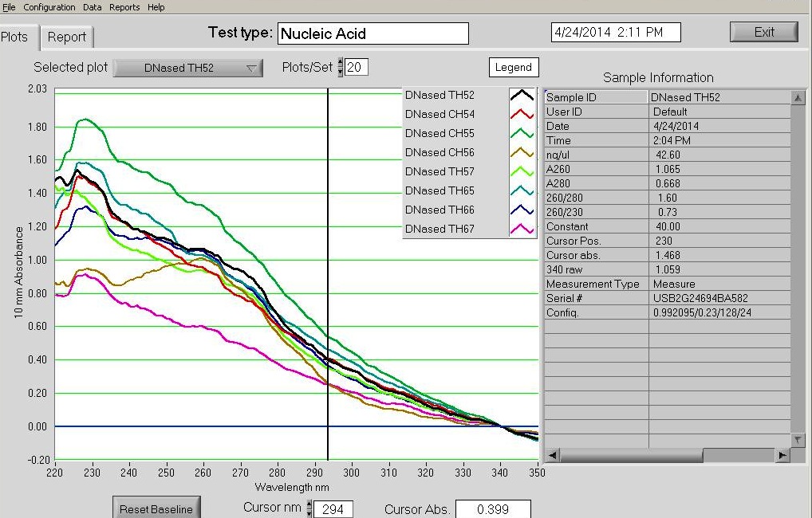Click the red DNased CH54 legend line icon
Viewport: 812px width, 518px height.
pyautogui.click(x=522, y=115)
